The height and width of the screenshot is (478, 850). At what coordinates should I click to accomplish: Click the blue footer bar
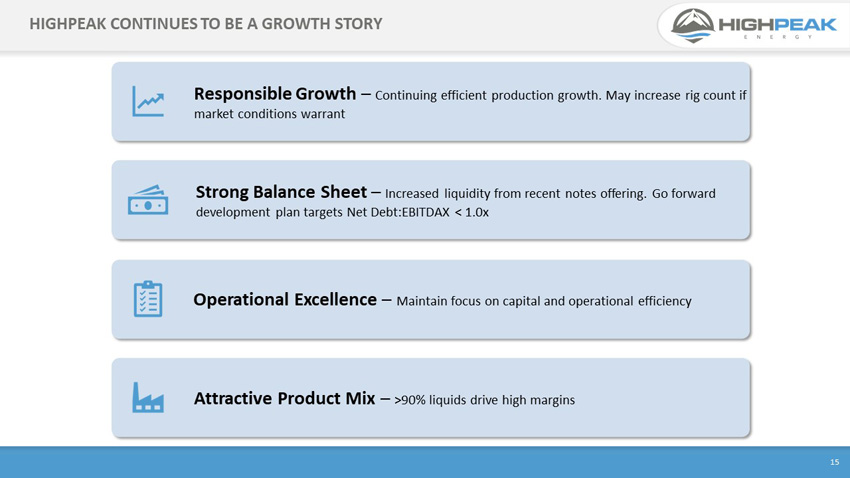coord(425,462)
